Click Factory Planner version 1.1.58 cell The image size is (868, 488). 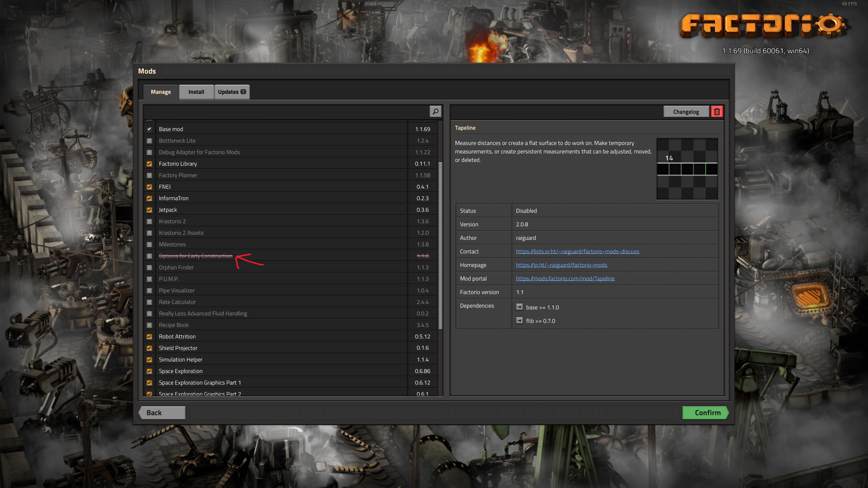pyautogui.click(x=422, y=175)
